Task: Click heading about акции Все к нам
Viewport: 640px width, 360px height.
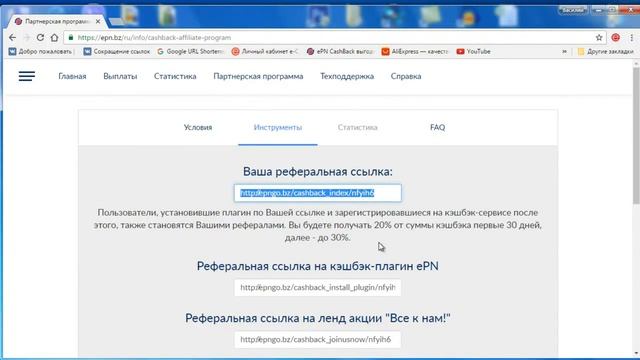Action: click(318, 318)
